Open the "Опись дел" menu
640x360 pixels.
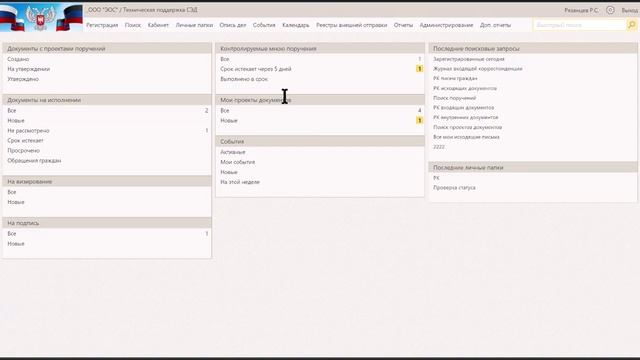(233, 25)
